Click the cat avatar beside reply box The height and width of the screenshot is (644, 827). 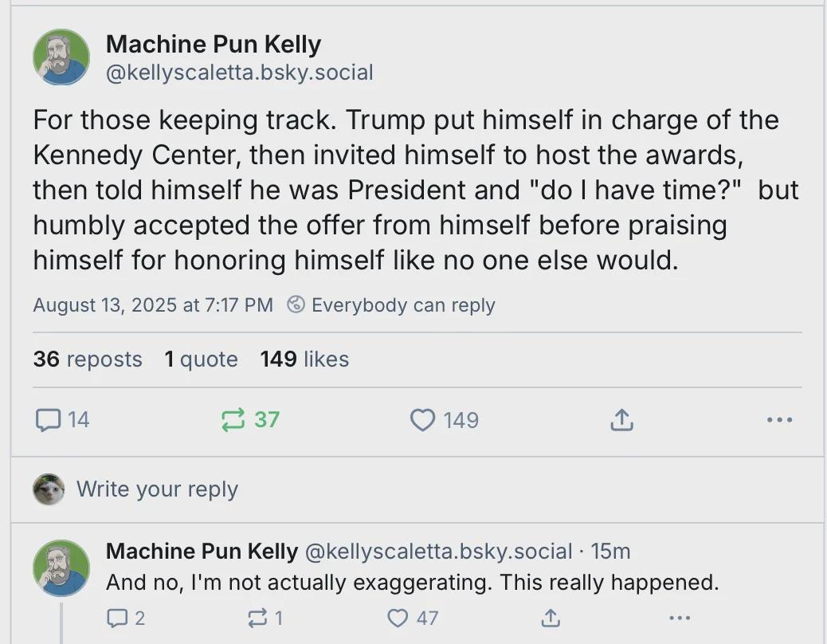(x=49, y=489)
